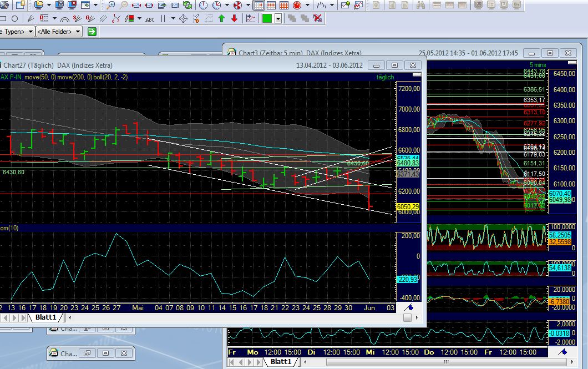Select the crosshair pointer tool
Viewport: 588px width, 369px height.
(x=183, y=18)
